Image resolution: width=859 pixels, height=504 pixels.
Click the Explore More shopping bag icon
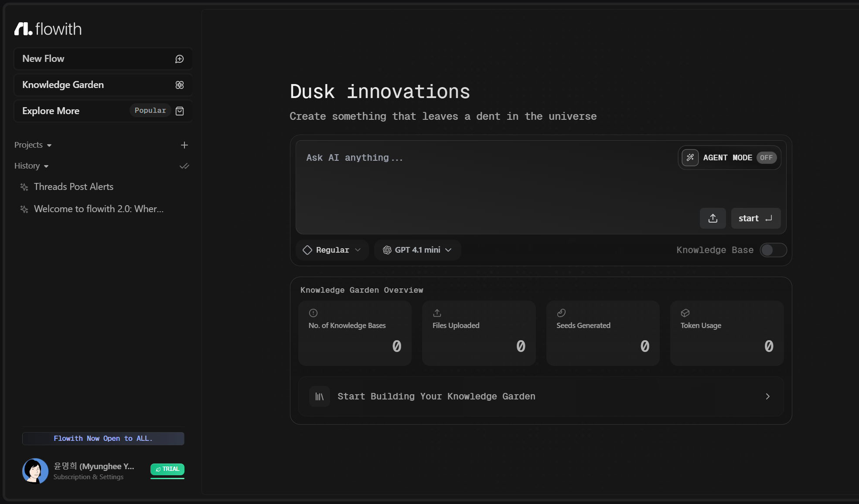click(x=180, y=111)
